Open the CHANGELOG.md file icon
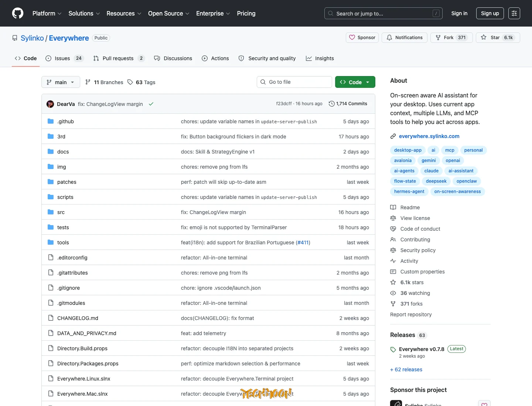The height and width of the screenshot is (406, 532). 51,318
